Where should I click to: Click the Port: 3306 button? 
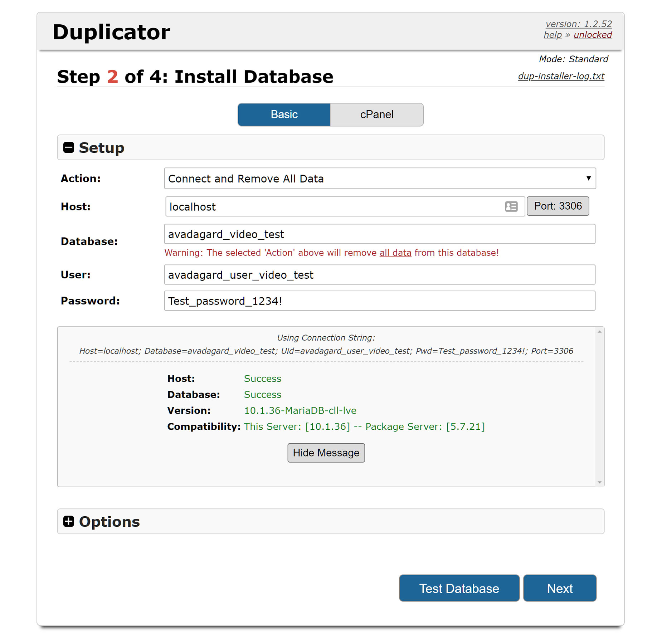tap(558, 206)
